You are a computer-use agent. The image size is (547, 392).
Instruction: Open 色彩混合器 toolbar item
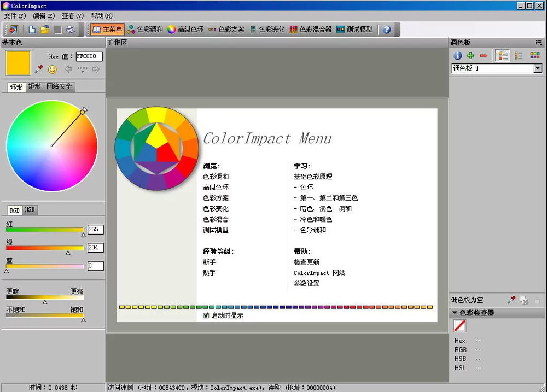click(x=311, y=30)
